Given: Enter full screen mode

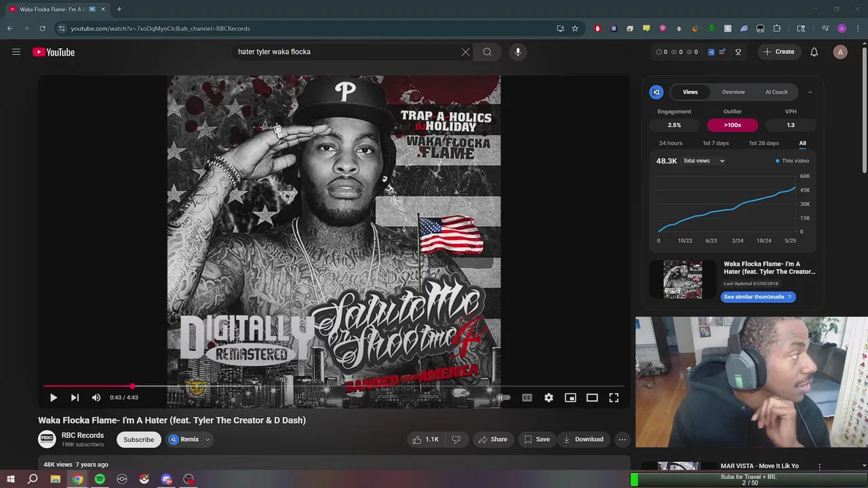Looking at the screenshot, I should pyautogui.click(x=614, y=398).
